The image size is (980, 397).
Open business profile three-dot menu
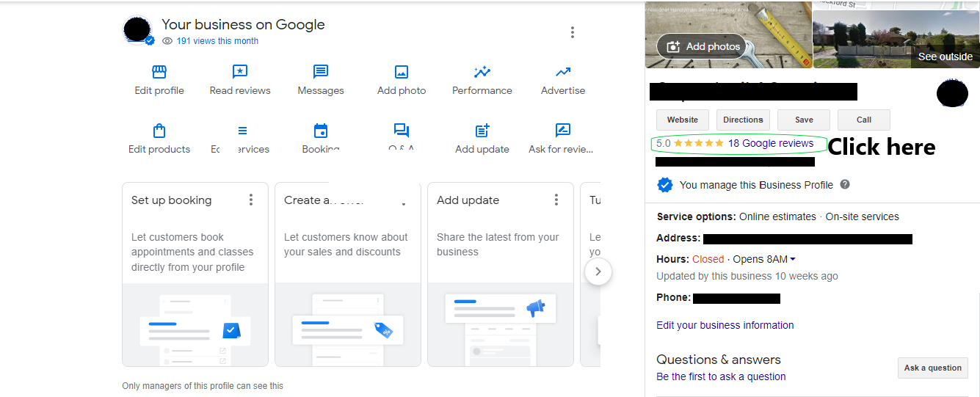573,32
